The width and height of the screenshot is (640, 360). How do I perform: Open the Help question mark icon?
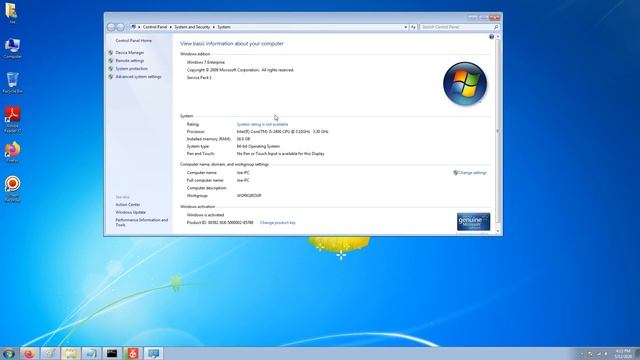point(491,37)
